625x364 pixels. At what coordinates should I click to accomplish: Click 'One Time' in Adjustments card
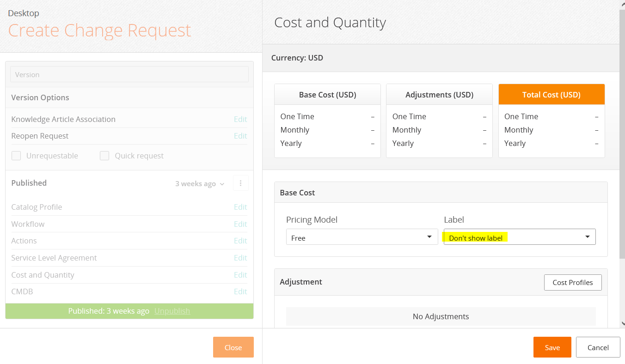409,116
